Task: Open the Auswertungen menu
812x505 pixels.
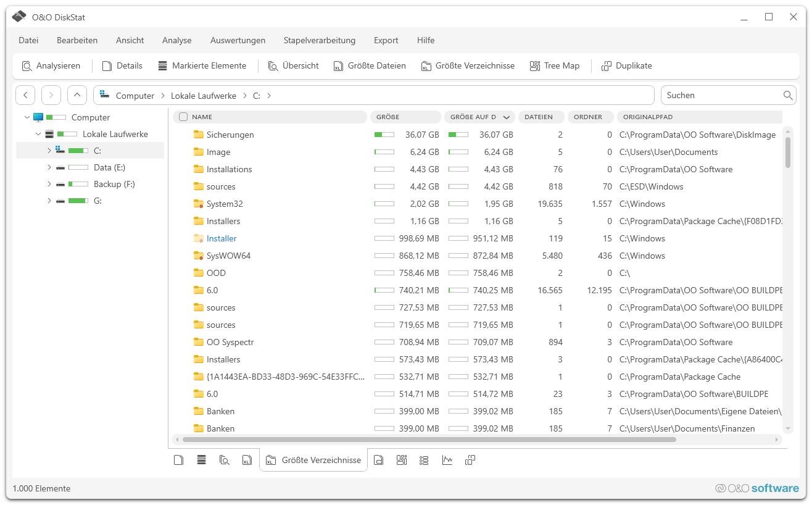Action: click(238, 40)
